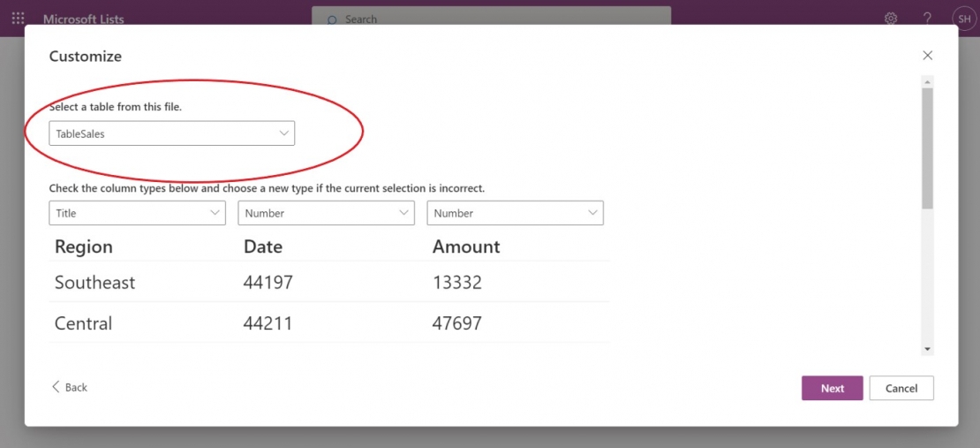Open the TableSales table dropdown
This screenshot has height=448, width=980.
click(x=171, y=133)
